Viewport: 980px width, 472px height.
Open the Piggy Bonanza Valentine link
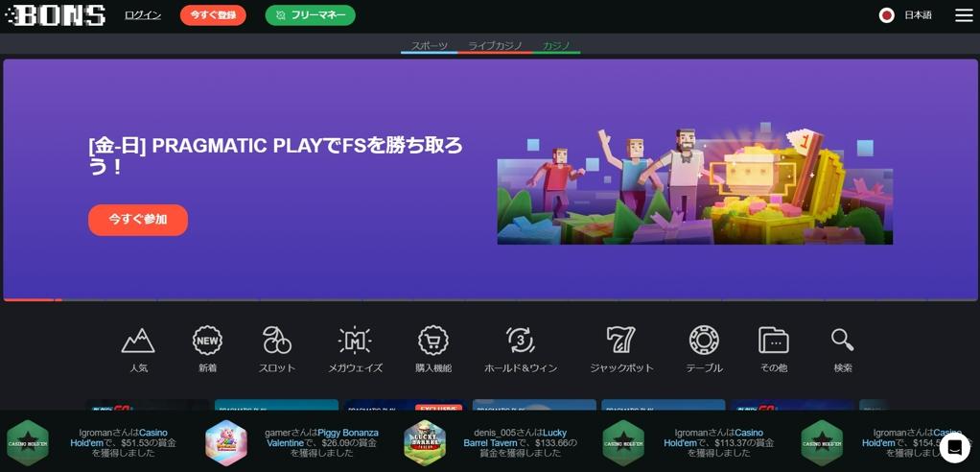click(323, 437)
